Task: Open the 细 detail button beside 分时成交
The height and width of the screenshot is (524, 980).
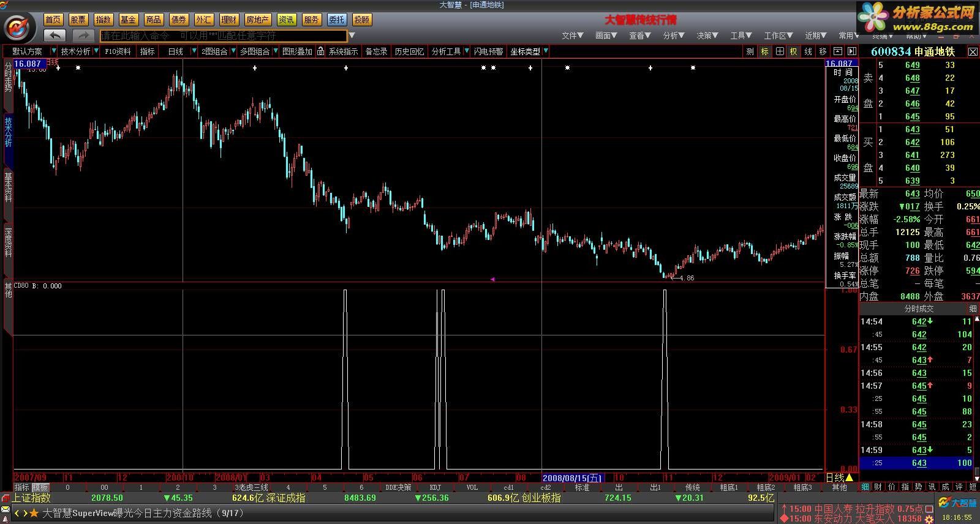Action: [973, 309]
